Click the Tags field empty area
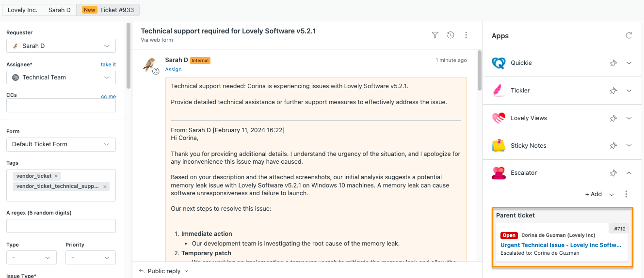The width and height of the screenshot is (644, 278). [61, 195]
